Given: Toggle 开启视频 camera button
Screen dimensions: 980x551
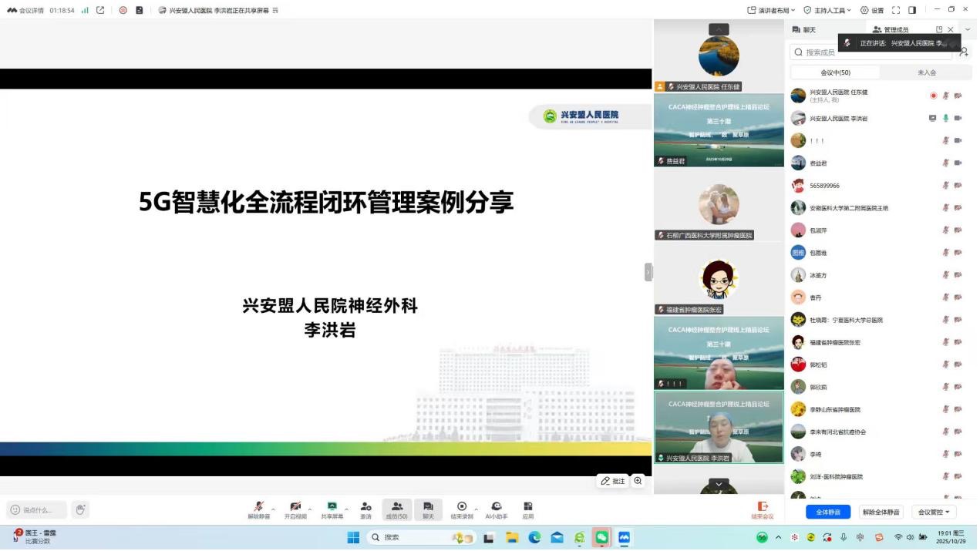Looking at the screenshot, I should tap(295, 507).
